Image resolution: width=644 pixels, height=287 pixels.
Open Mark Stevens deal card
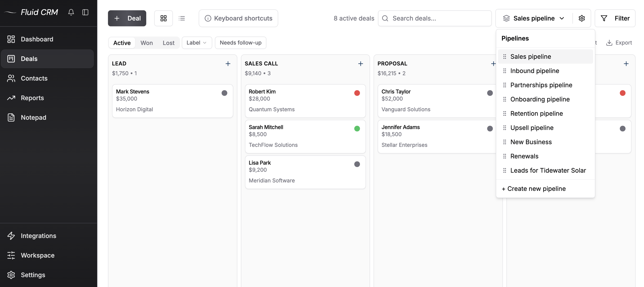click(172, 101)
